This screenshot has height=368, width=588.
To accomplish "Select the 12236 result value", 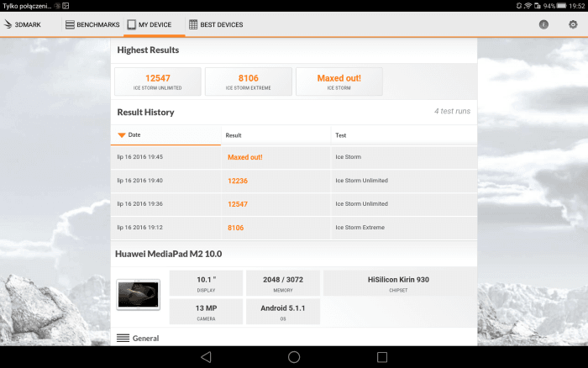I will (238, 181).
